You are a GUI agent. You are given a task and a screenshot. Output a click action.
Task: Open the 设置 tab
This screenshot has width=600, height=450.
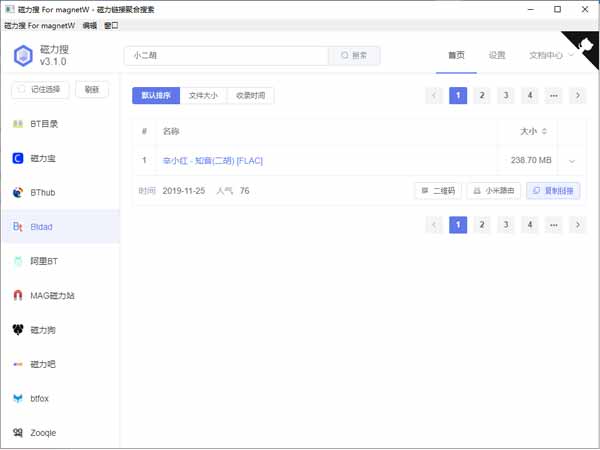(497, 56)
